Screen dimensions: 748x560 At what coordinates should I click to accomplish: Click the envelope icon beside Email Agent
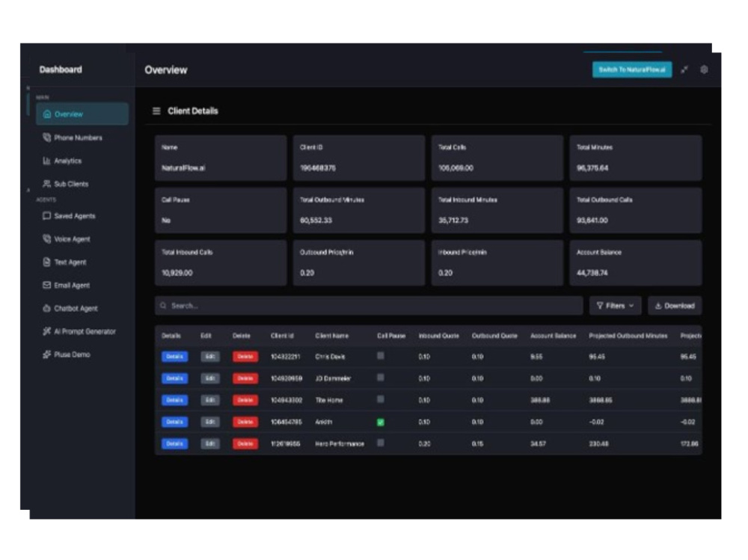[46, 285]
